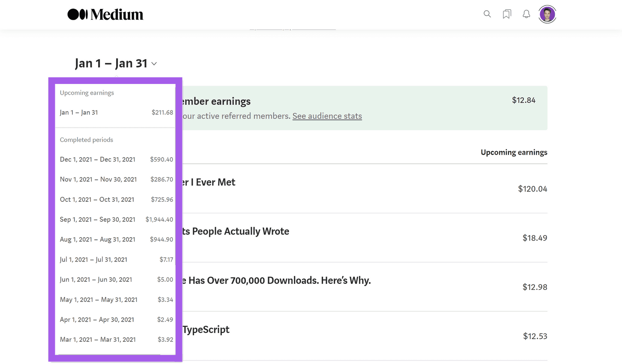The width and height of the screenshot is (622, 364).
Task: Select the May 2021 completed period
Action: (x=116, y=300)
